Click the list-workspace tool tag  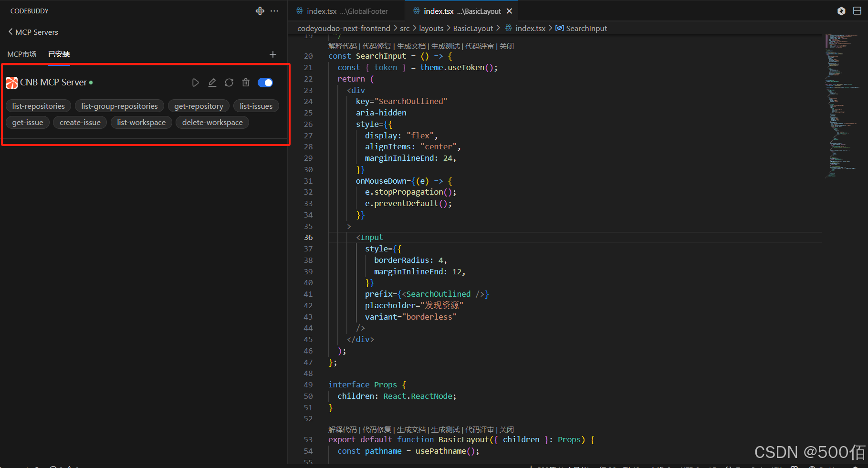click(141, 122)
